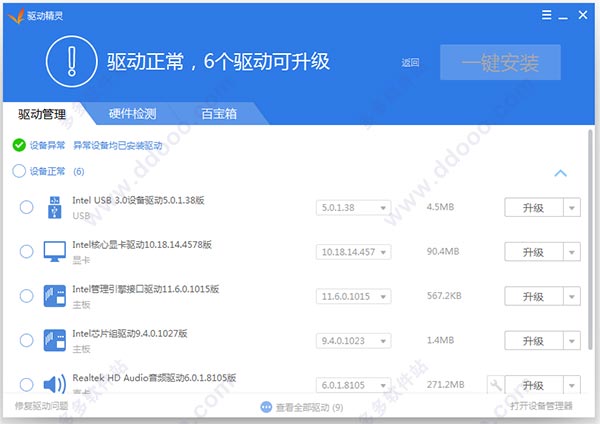Open the 9.4.0.1023 version dropdown
This screenshot has width=600, height=424.
[354, 341]
